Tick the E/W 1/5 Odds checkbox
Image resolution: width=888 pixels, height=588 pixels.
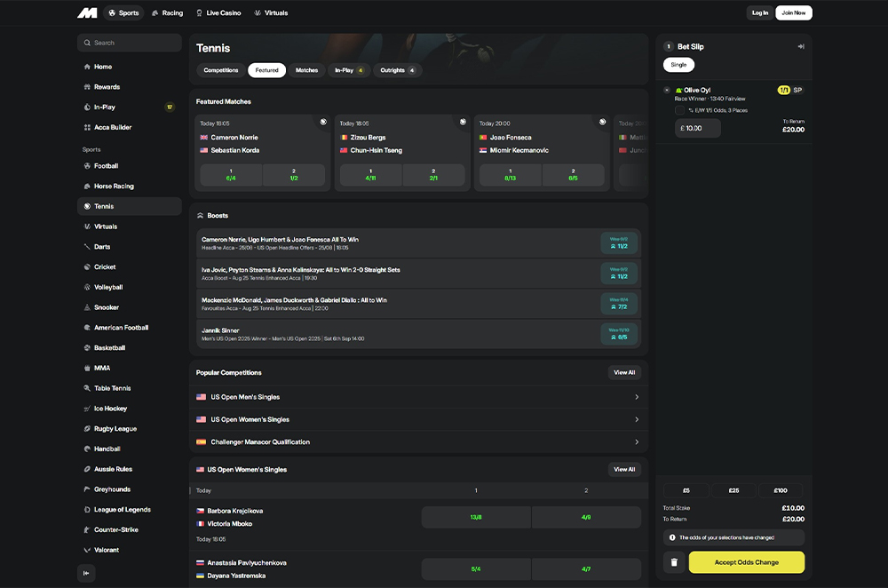[679, 110]
